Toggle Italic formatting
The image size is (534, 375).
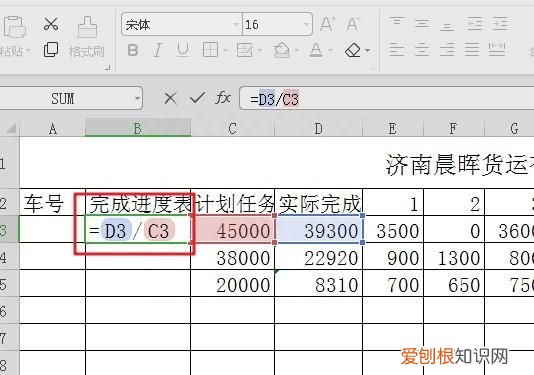[x=157, y=50]
